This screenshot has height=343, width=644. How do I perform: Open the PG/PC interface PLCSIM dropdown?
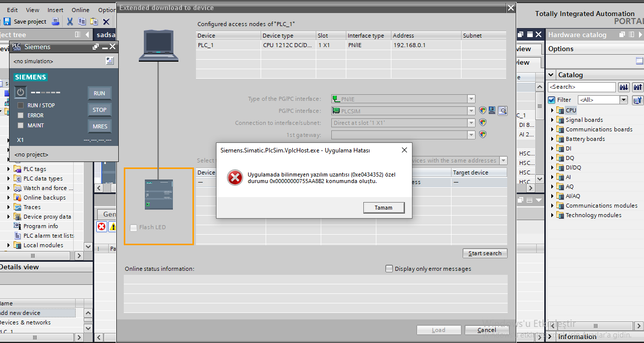471,111
